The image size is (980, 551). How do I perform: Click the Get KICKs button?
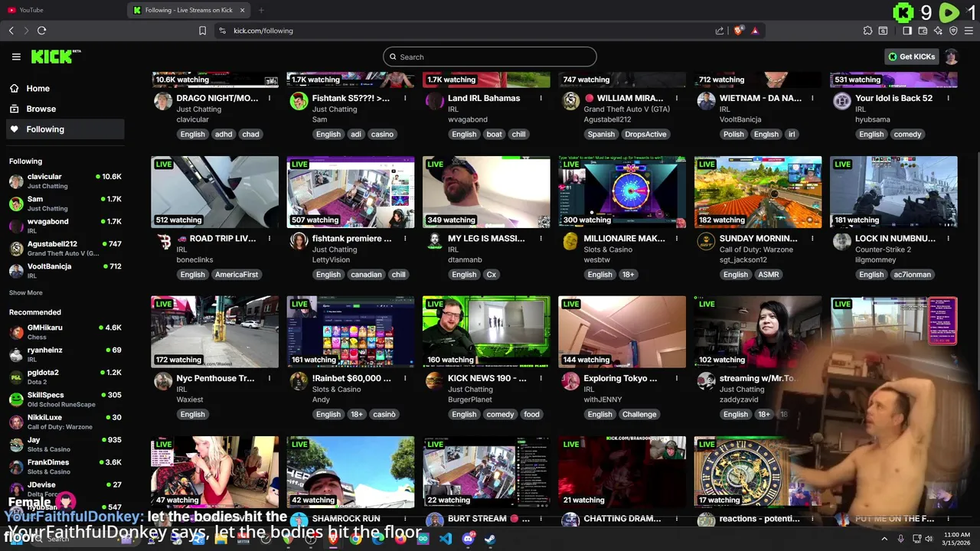pyautogui.click(x=911, y=57)
